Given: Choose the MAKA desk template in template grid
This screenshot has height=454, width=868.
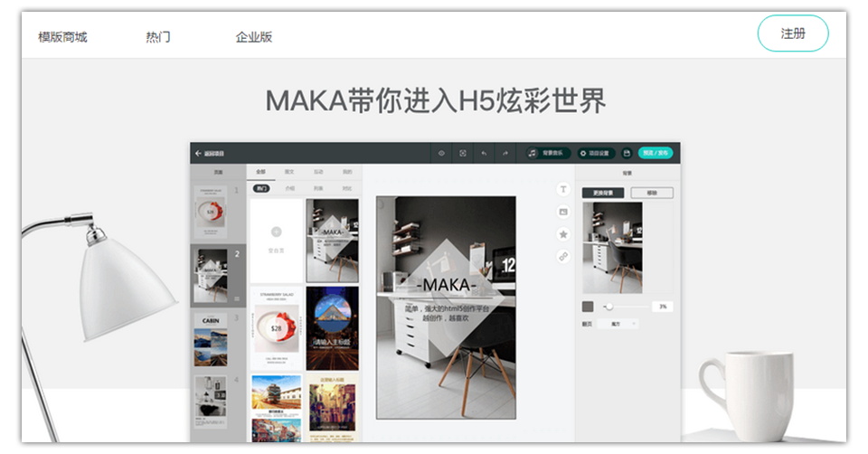Looking at the screenshot, I should coord(332,241).
